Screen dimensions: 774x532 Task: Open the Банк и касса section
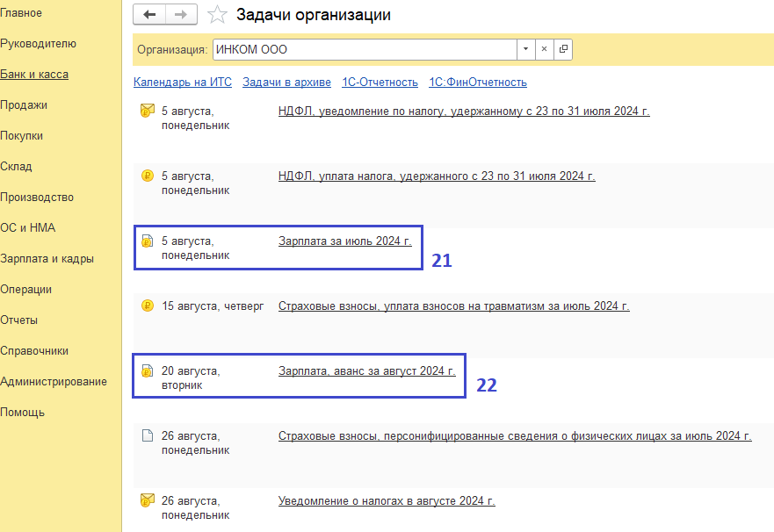(34, 75)
